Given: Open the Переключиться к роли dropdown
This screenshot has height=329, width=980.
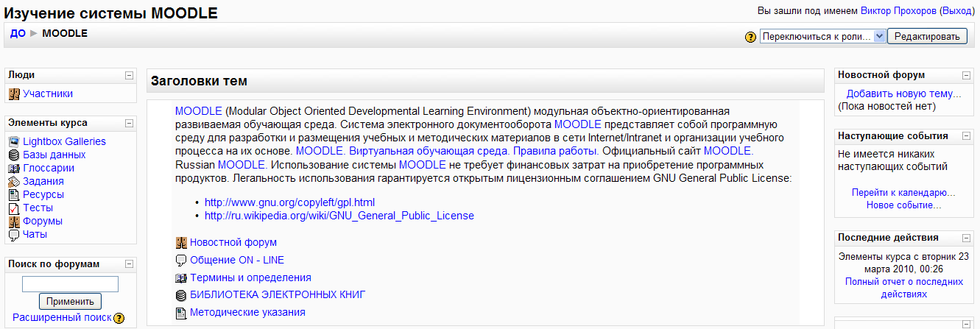Looking at the screenshot, I should [x=822, y=37].
